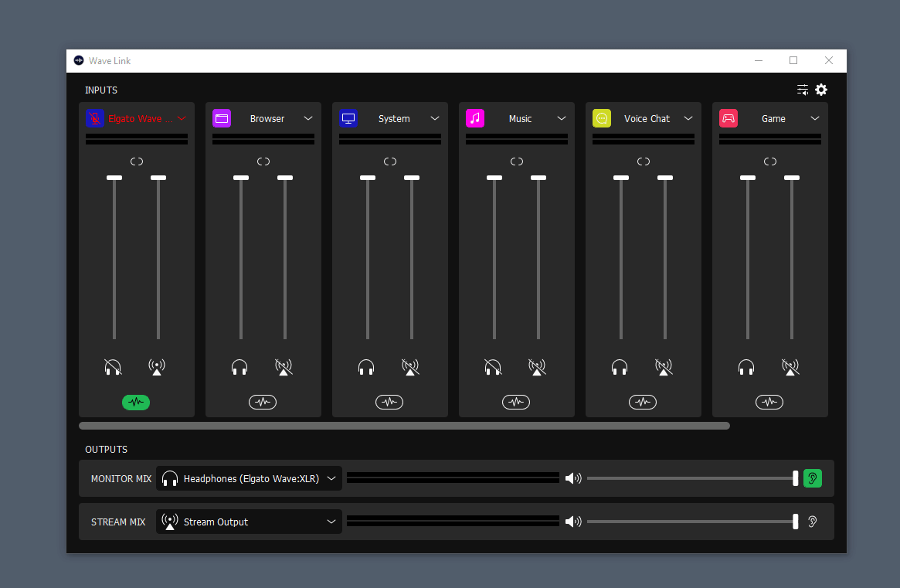
Task: Open the Stream Output dropdown
Action: 249,522
